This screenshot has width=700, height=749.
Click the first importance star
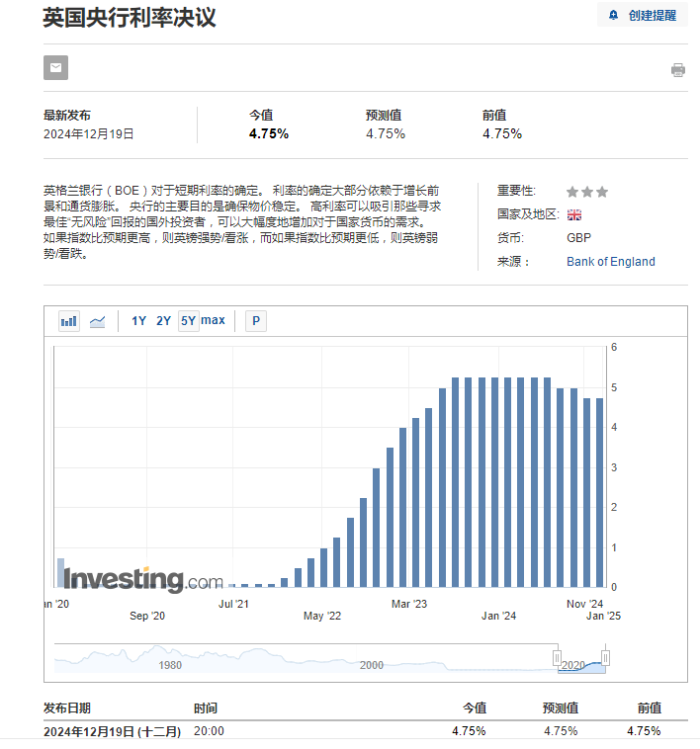click(572, 192)
